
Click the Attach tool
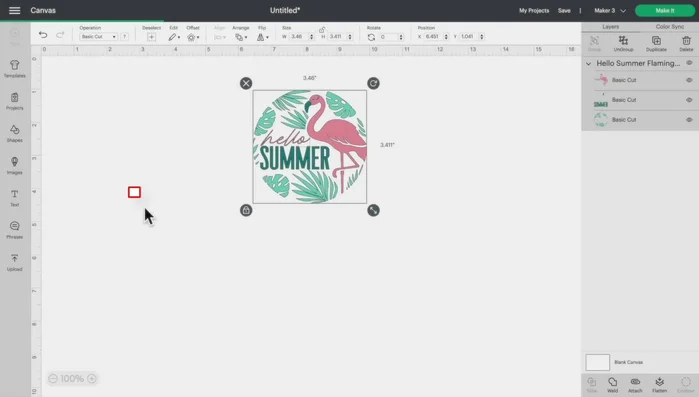(x=635, y=385)
